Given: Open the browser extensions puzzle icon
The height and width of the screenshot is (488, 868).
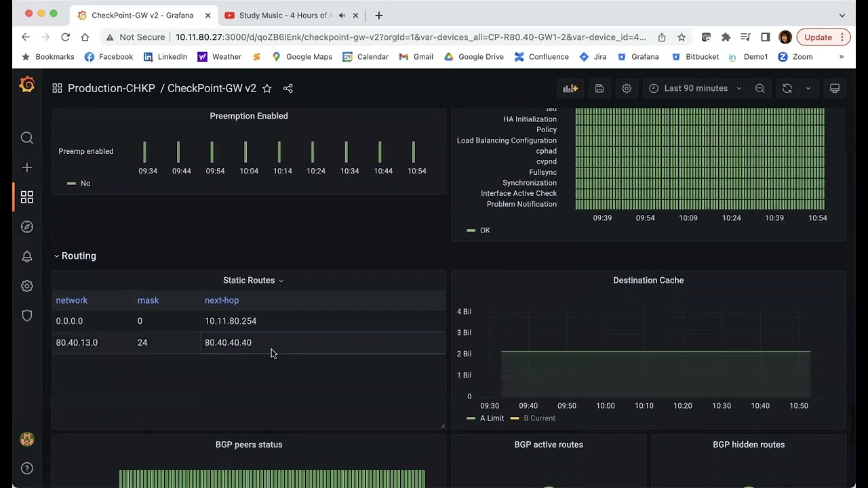Looking at the screenshot, I should pyautogui.click(x=726, y=37).
